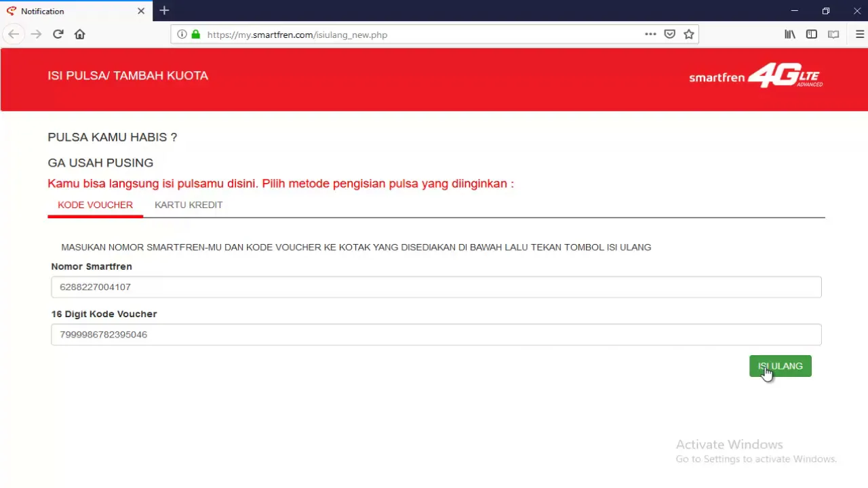Open reader view icon in toolbar

click(833, 34)
